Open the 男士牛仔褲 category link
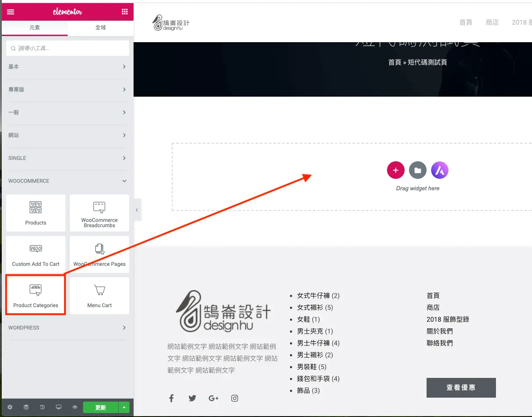The height and width of the screenshot is (417, 532). click(313, 343)
